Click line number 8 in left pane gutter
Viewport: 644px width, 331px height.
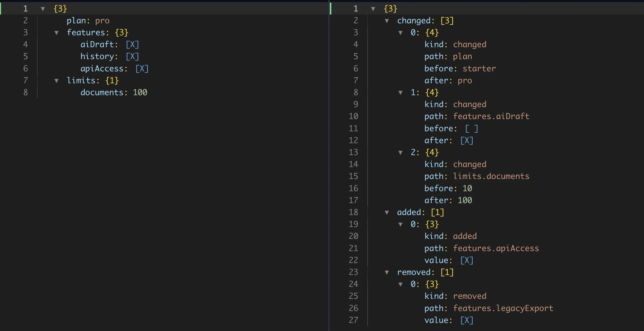click(25, 93)
